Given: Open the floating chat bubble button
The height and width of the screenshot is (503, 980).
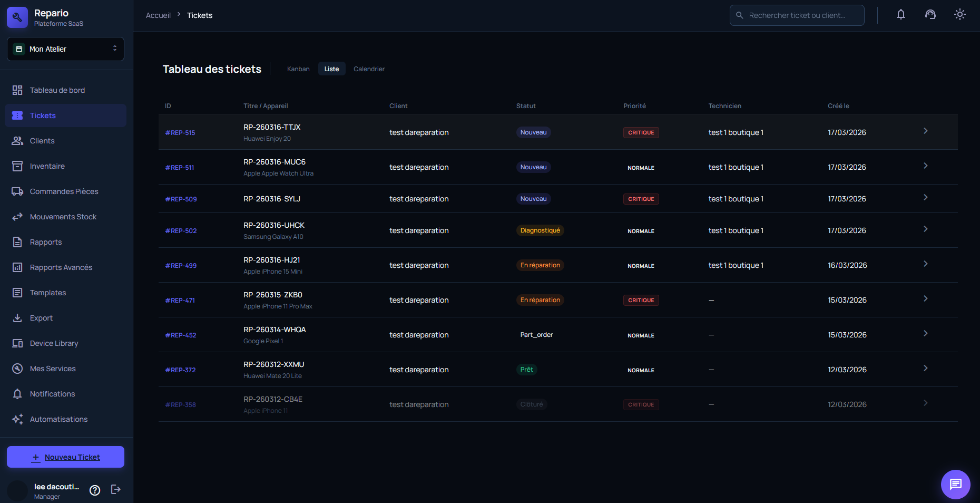Looking at the screenshot, I should click(x=955, y=484).
